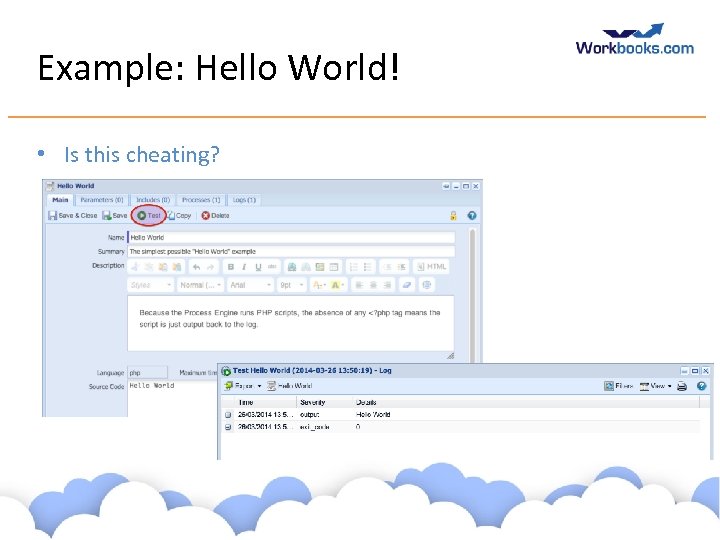Click the print icon in Log window
The height and width of the screenshot is (540, 720).
(x=682, y=386)
